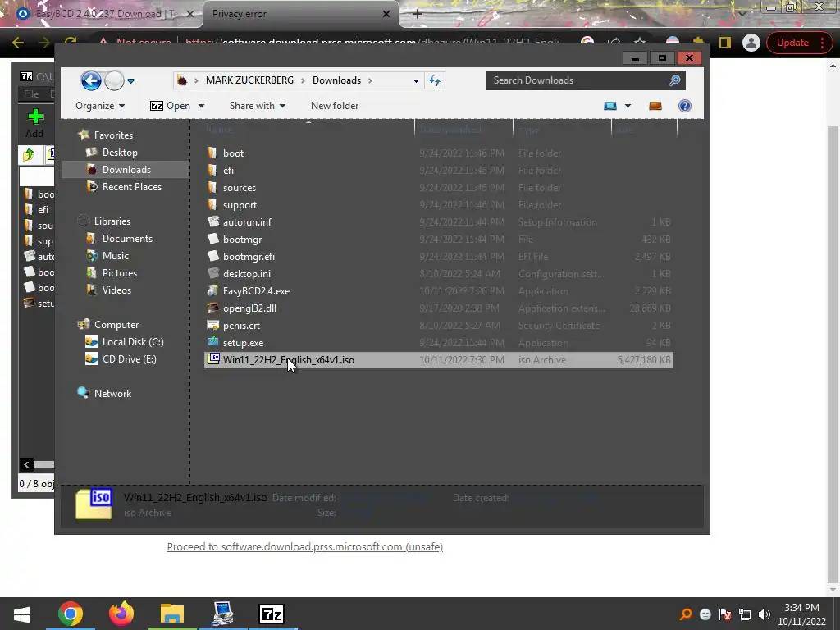Screen dimensions: 840x630
Task: Open the Organize menu
Action: coord(100,106)
